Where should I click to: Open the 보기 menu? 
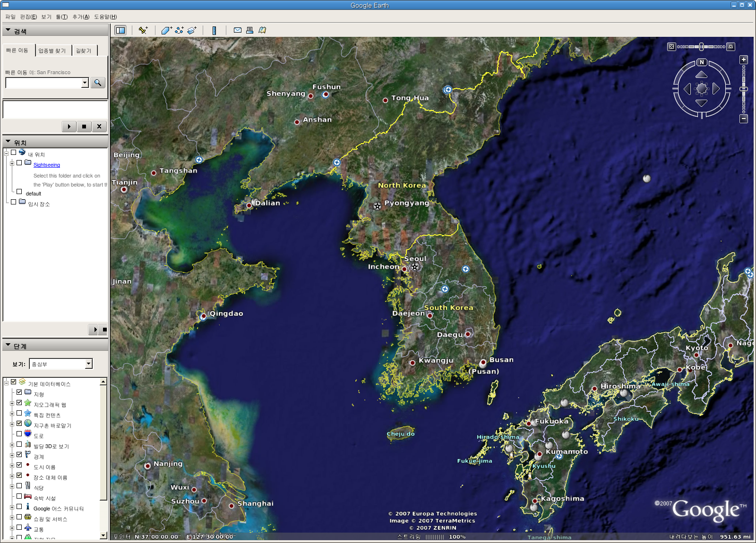(x=46, y=17)
